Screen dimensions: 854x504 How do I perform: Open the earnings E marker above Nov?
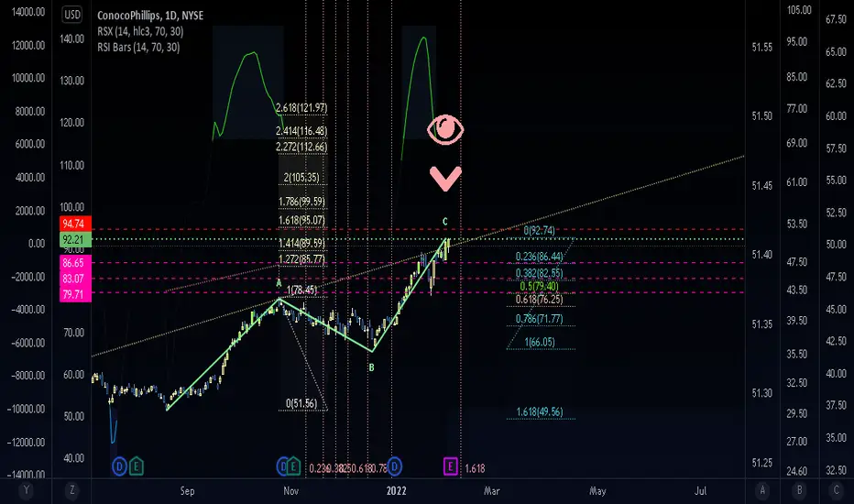(x=293, y=466)
